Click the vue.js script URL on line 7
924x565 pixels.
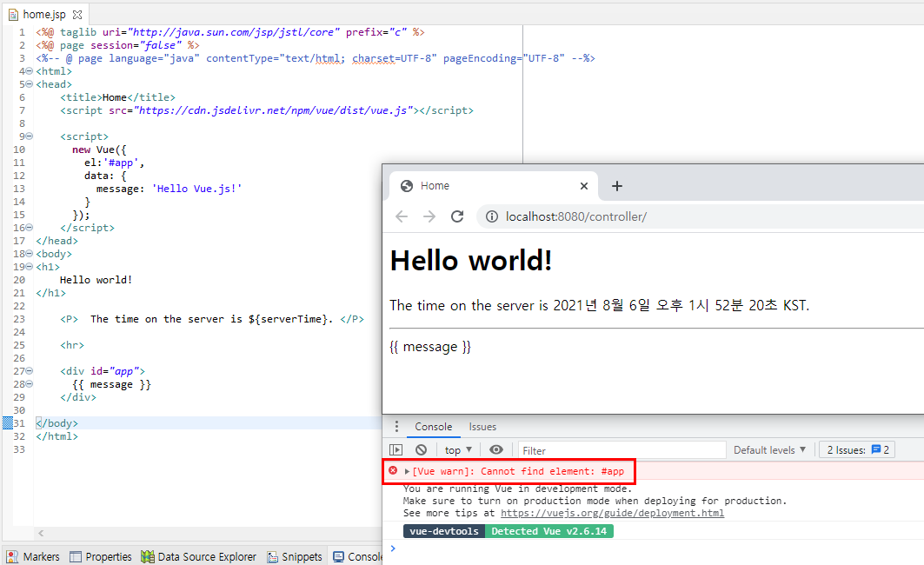point(273,110)
